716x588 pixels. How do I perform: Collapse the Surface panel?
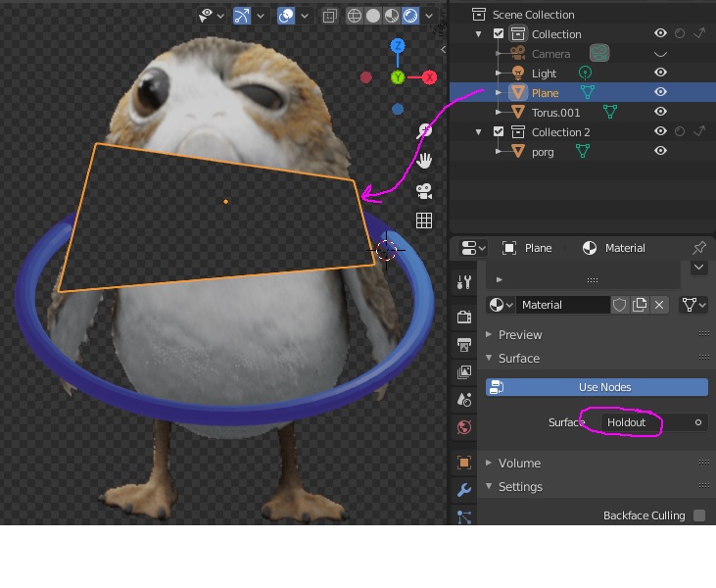click(489, 358)
